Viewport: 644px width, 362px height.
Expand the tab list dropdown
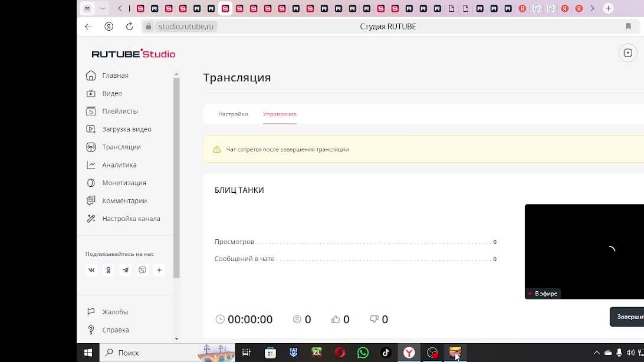pos(102,9)
